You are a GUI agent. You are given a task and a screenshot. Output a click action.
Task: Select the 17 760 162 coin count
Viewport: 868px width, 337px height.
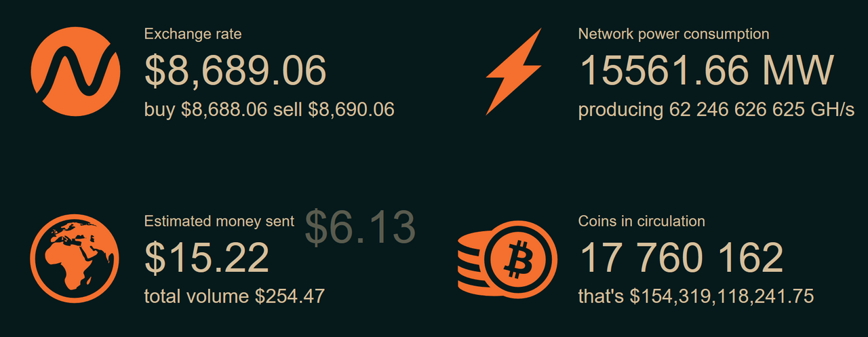(x=682, y=258)
